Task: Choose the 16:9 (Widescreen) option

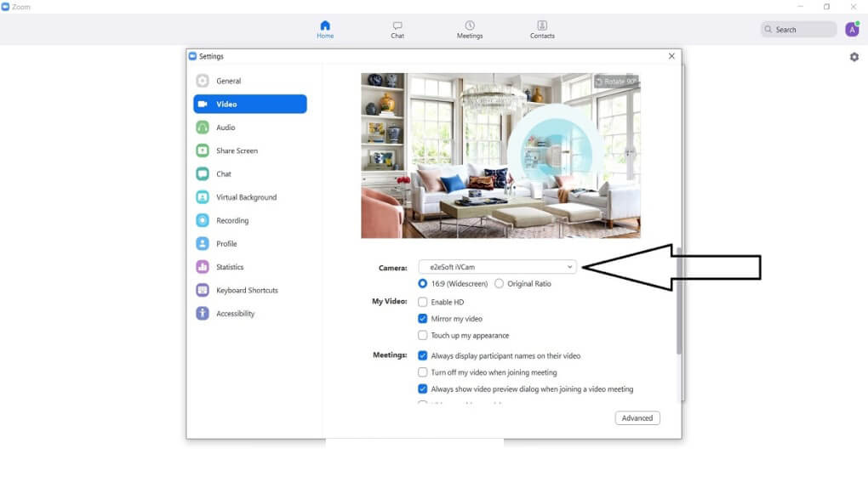Action: [423, 284]
